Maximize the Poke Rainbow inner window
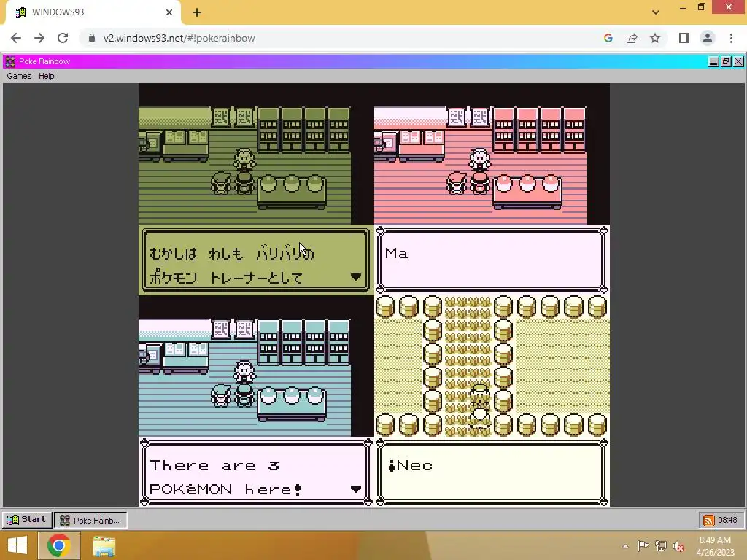747x560 pixels. point(726,61)
